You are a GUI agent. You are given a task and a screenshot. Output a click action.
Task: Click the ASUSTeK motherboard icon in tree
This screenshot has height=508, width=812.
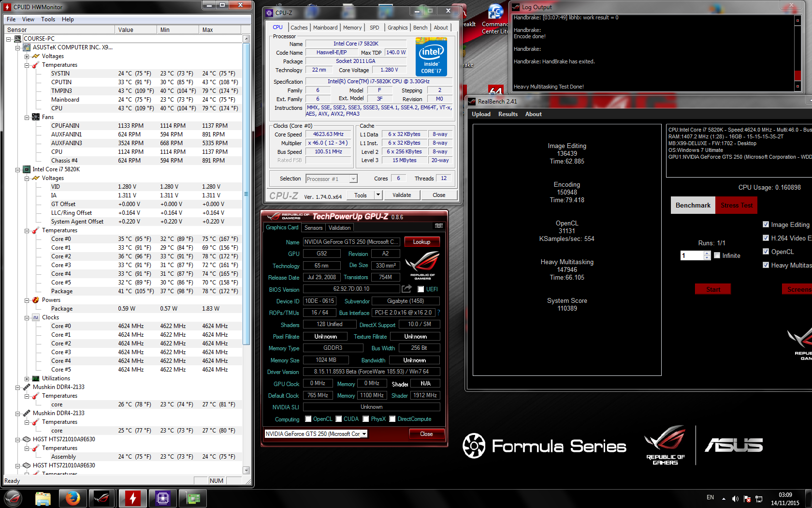tap(27, 47)
